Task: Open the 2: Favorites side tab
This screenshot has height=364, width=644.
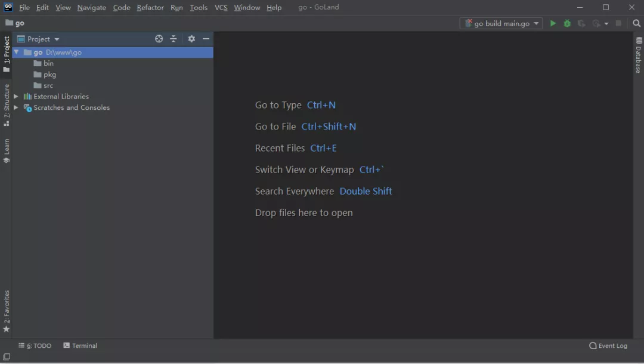Action: pyautogui.click(x=6, y=311)
